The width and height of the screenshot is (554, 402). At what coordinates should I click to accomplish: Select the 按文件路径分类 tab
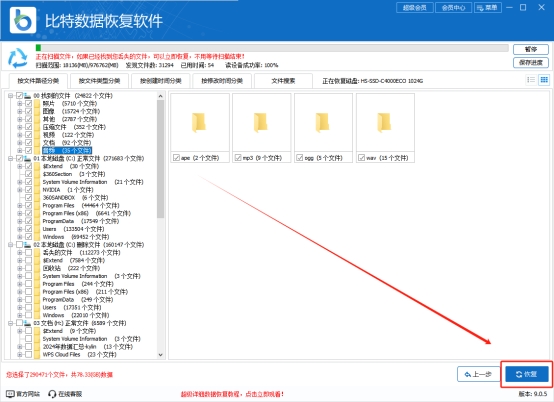click(x=38, y=81)
